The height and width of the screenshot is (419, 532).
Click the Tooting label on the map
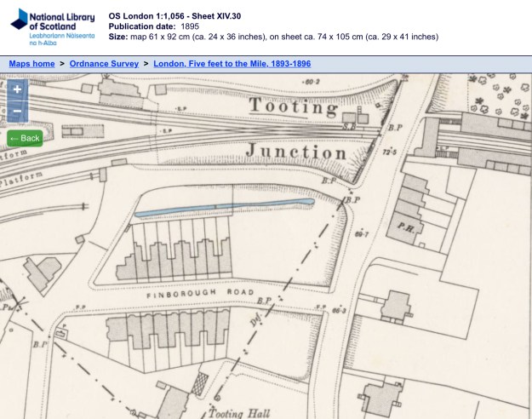(x=293, y=106)
